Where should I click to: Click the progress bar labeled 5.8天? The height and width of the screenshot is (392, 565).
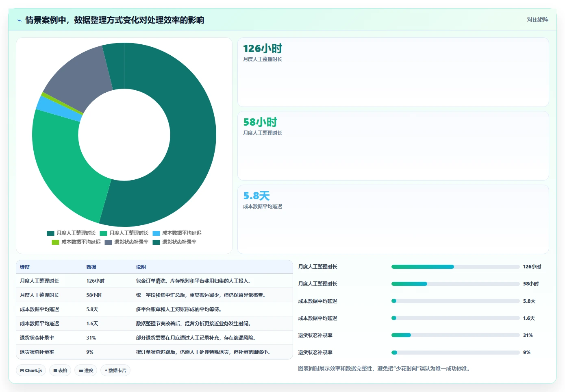coord(455,301)
